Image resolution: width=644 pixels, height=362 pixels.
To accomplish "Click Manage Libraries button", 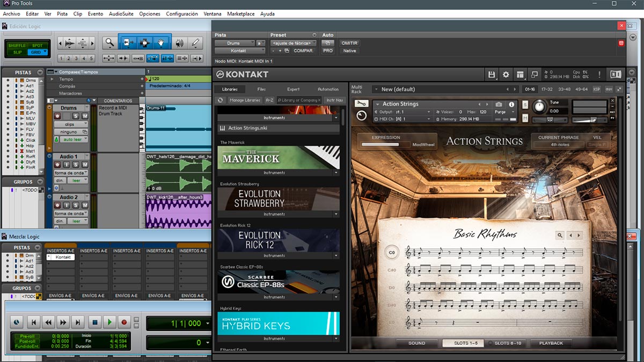I will click(245, 100).
